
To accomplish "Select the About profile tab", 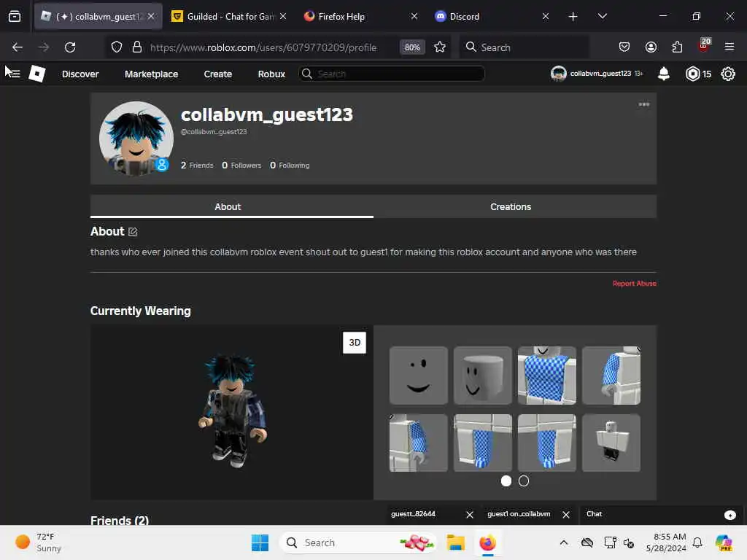I will 231,206.
